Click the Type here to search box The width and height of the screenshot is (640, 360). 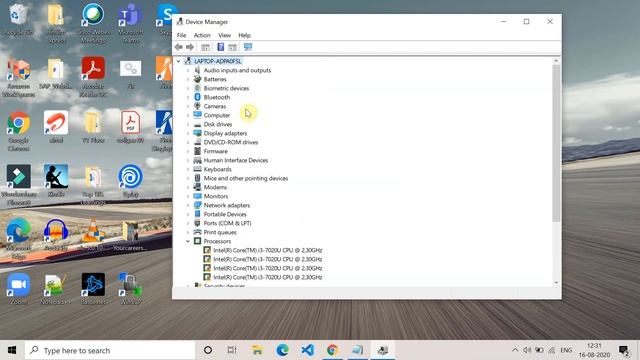point(110,350)
